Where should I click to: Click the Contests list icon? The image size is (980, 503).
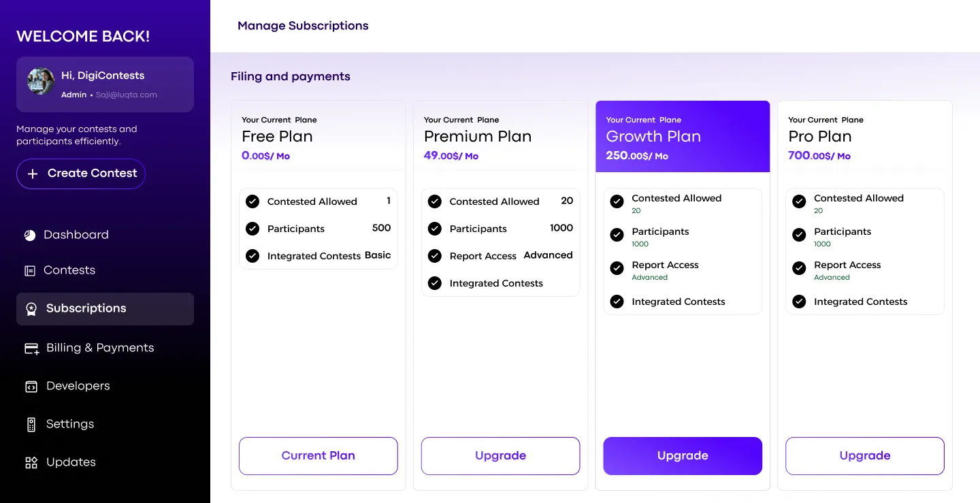pos(30,271)
